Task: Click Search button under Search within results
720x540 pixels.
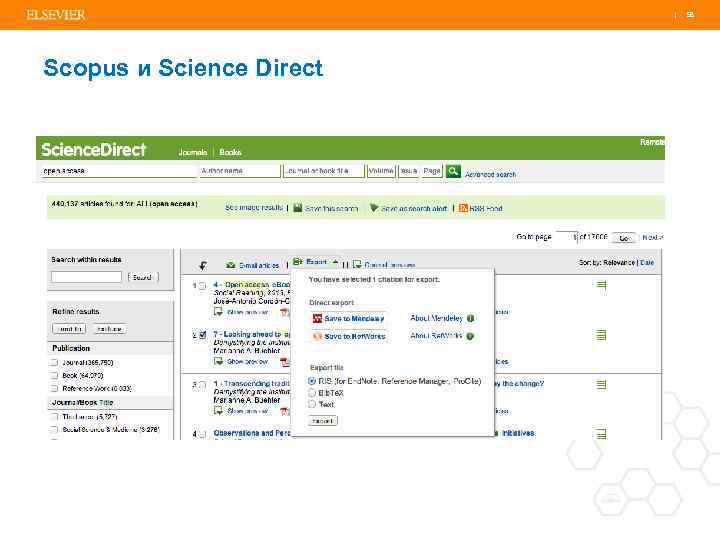Action: tap(142, 277)
